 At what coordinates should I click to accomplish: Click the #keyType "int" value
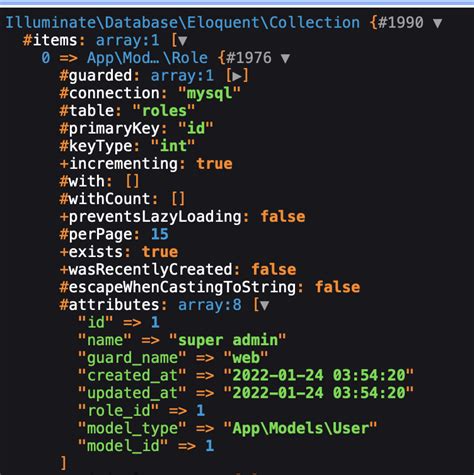point(173,146)
